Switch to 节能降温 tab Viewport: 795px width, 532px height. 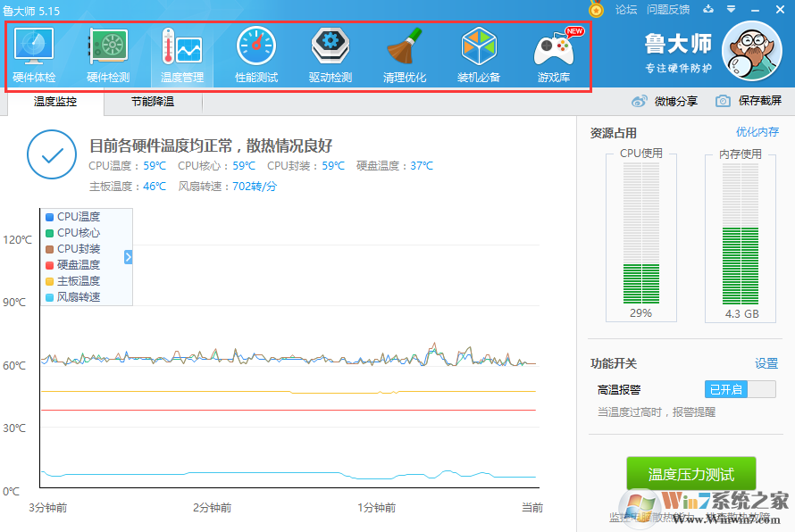pyautogui.click(x=153, y=102)
